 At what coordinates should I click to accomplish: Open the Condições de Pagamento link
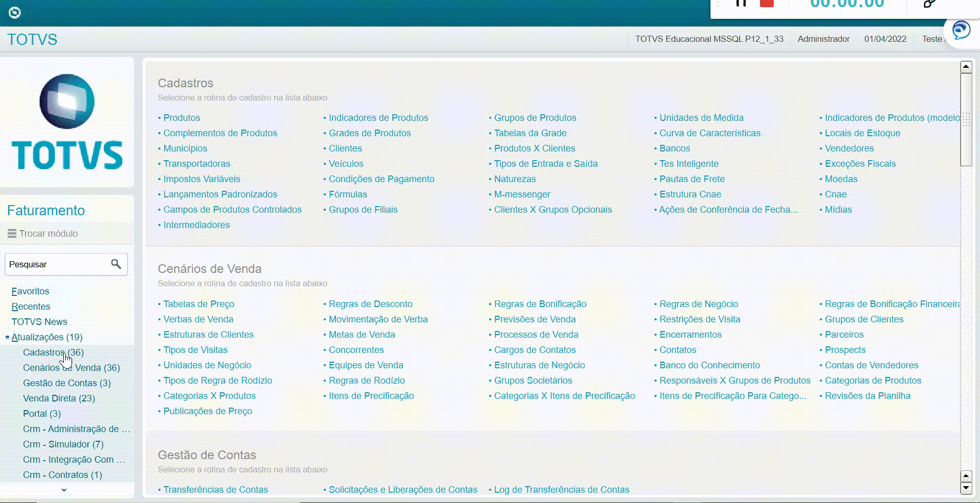(x=381, y=179)
